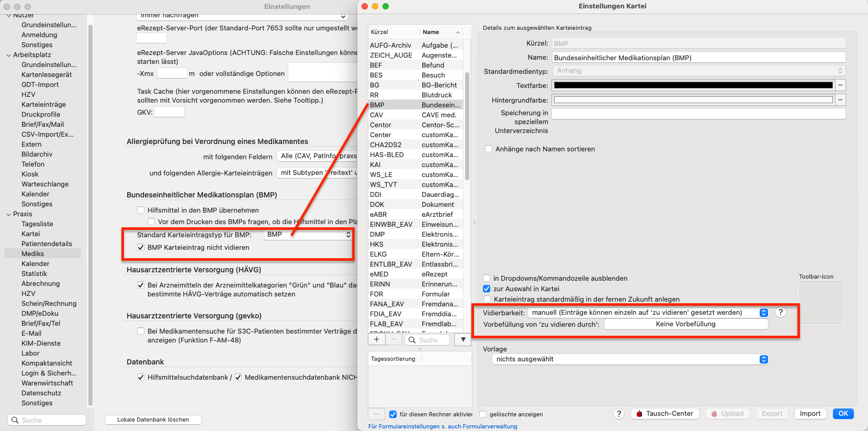
Task: Toggle BMP Karteieintrag nicht vidieren checkbox
Action: 141,247
